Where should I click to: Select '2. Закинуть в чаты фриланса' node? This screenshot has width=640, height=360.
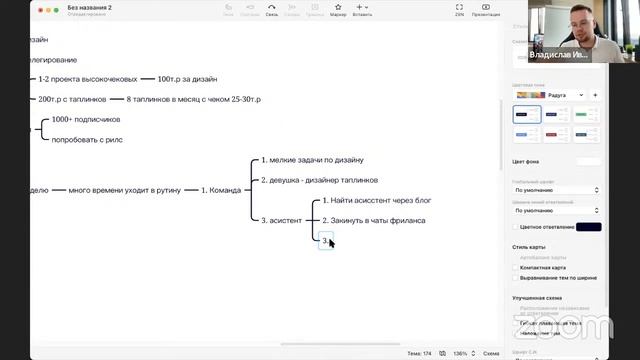[374, 220]
